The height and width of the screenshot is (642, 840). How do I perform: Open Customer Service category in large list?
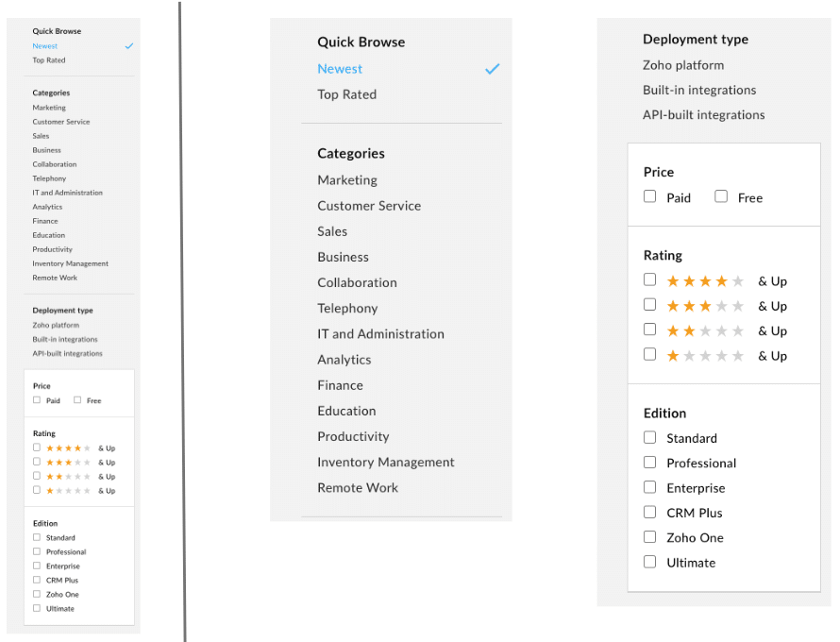click(369, 206)
